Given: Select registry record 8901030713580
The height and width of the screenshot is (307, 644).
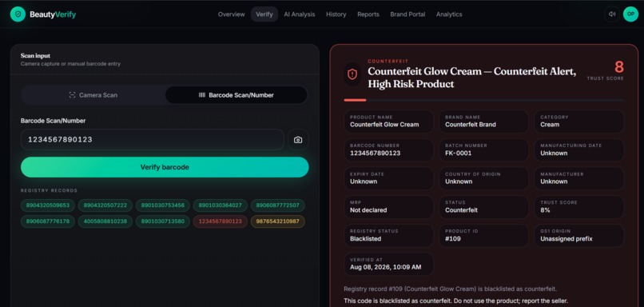Looking at the screenshot, I should click(163, 221).
